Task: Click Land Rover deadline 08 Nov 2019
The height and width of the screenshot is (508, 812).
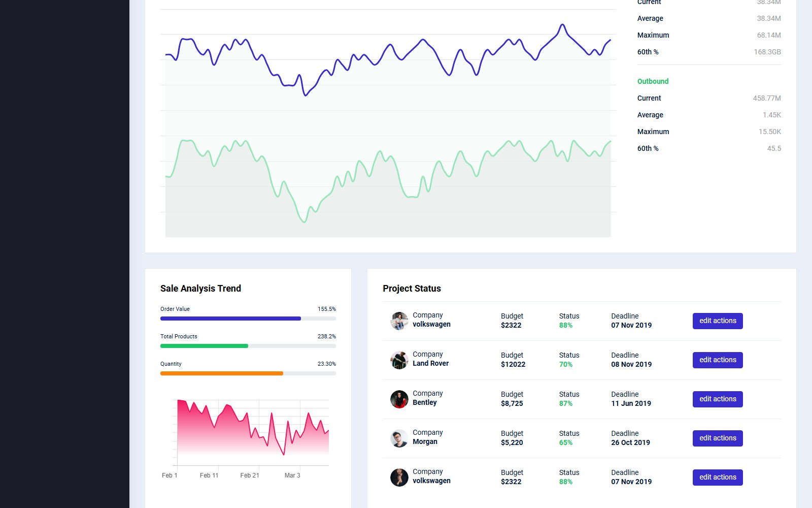Action: coord(631,364)
